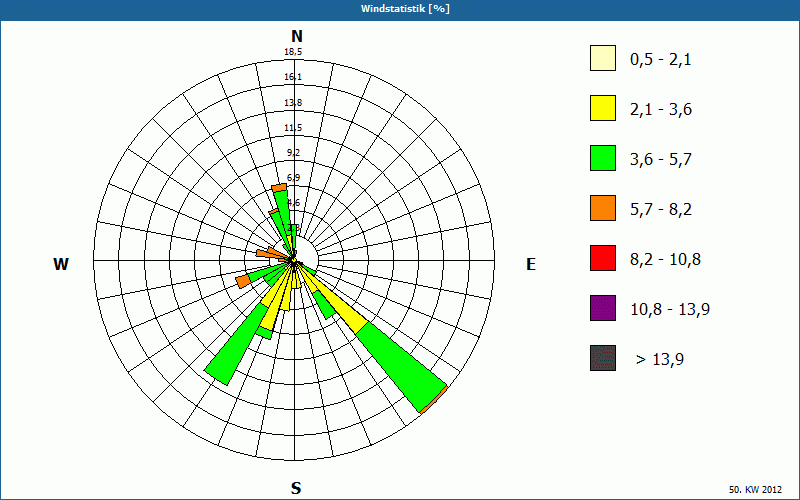The width and height of the screenshot is (800, 500).
Task: Click the '18,5' radial axis value
Action: pyautogui.click(x=293, y=52)
